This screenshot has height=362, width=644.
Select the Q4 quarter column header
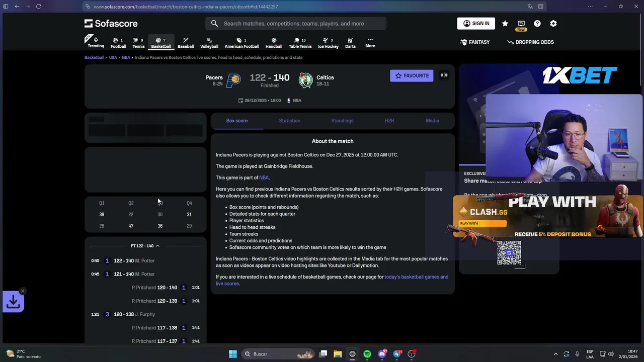(x=189, y=203)
